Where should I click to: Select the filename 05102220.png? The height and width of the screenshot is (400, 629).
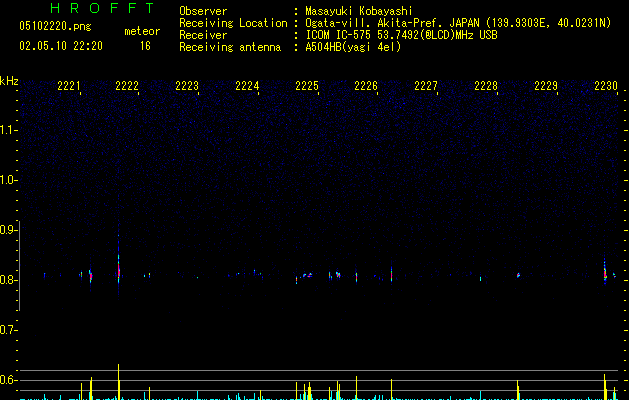55,27
